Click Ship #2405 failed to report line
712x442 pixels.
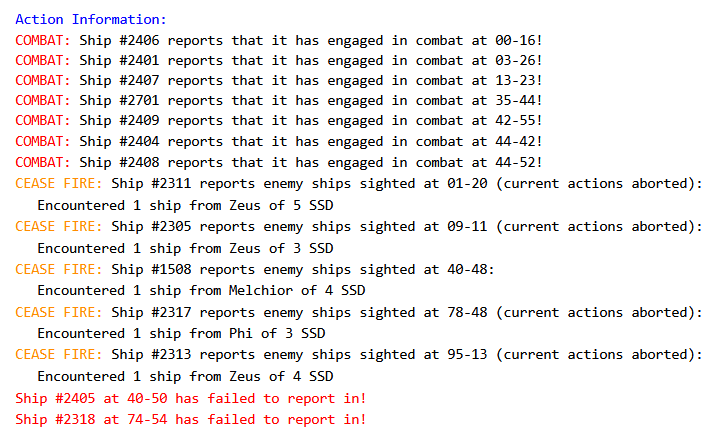coord(191,398)
